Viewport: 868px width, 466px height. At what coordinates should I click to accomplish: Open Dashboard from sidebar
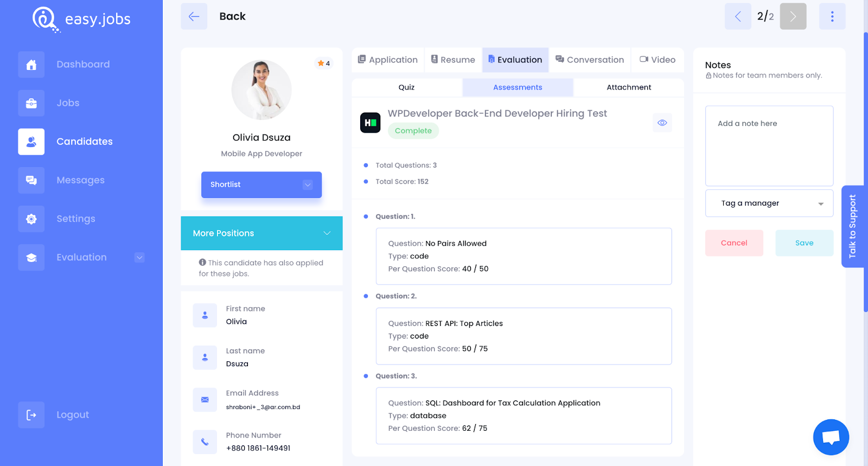tap(83, 65)
